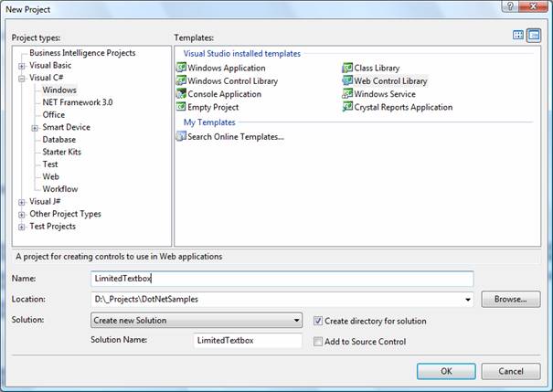The image size is (553, 392).
Task: Select Business Intelligence Projects in the tree
Action: coord(82,53)
